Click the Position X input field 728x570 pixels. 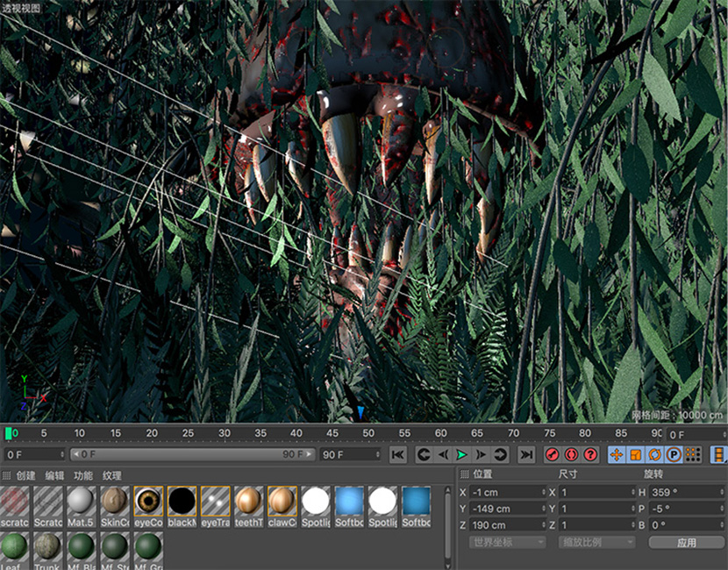click(x=504, y=492)
